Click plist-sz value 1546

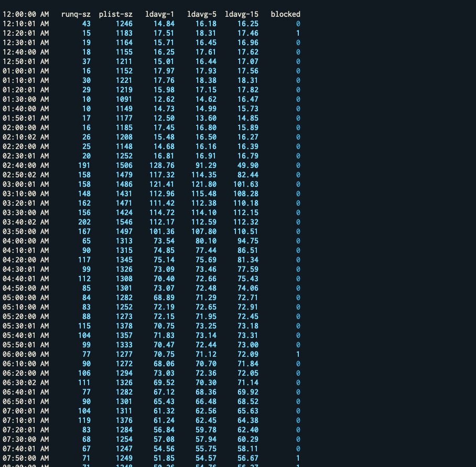pos(124,222)
